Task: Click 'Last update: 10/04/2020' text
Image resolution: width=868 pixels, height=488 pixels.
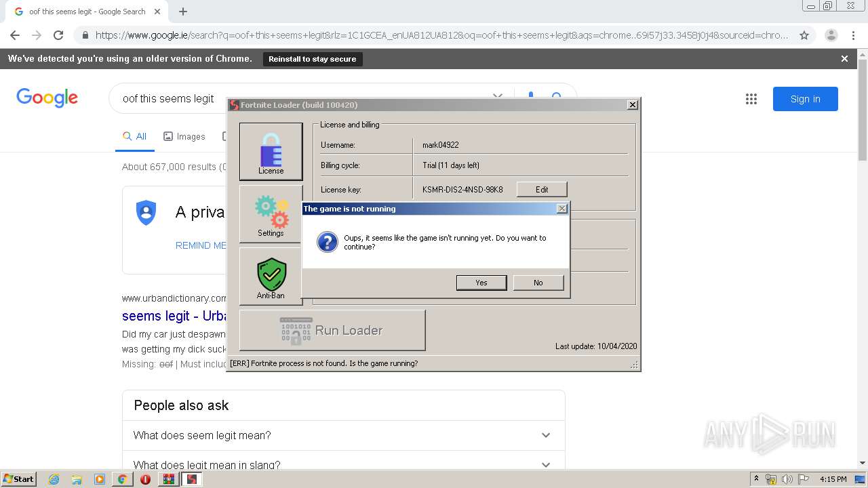Action: pyautogui.click(x=596, y=346)
